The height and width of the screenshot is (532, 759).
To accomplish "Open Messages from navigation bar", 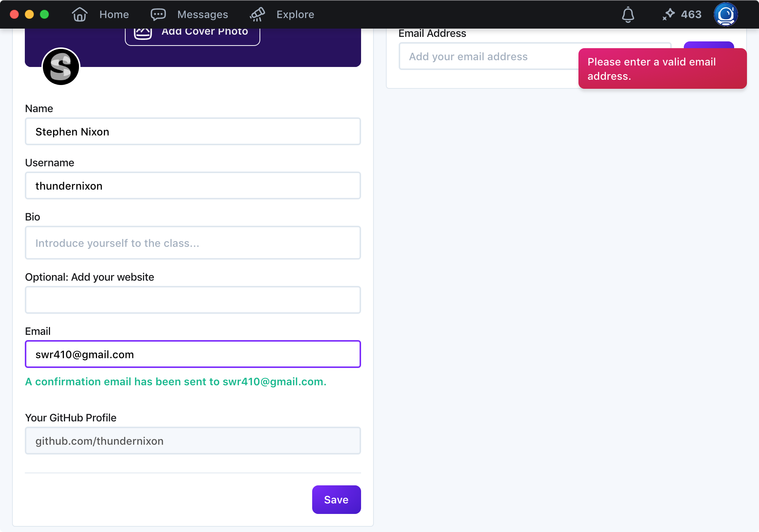I will click(x=202, y=14).
